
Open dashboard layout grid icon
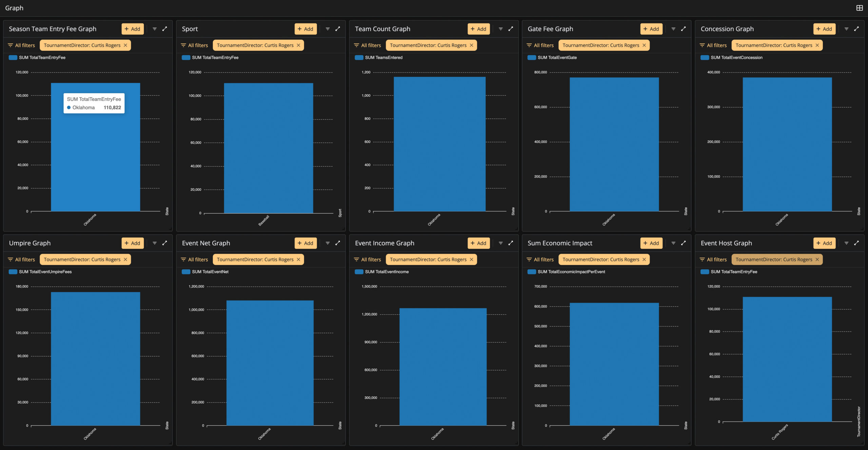pyautogui.click(x=860, y=8)
